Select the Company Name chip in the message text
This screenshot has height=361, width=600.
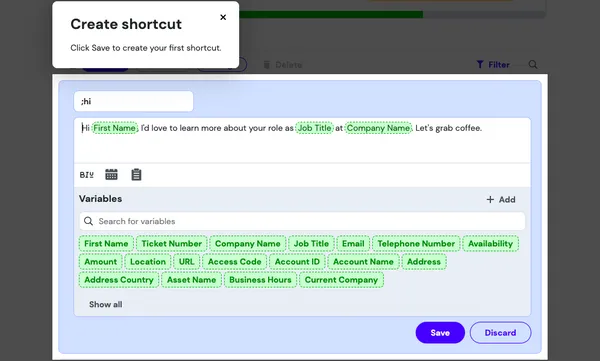pyautogui.click(x=378, y=128)
